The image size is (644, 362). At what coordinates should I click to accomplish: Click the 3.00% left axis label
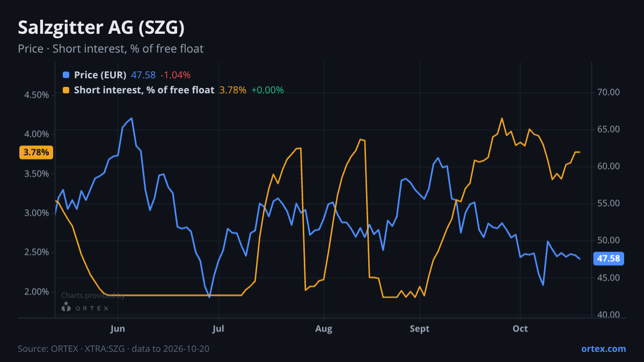(x=36, y=213)
